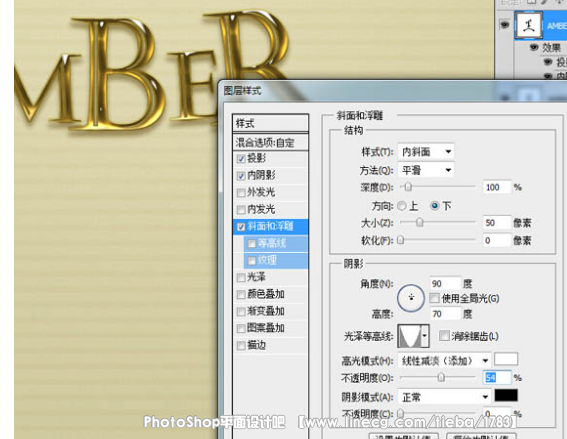Open the 方法 technique dropdown showing 平滑
The height and width of the screenshot is (439, 567).
[x=426, y=170]
